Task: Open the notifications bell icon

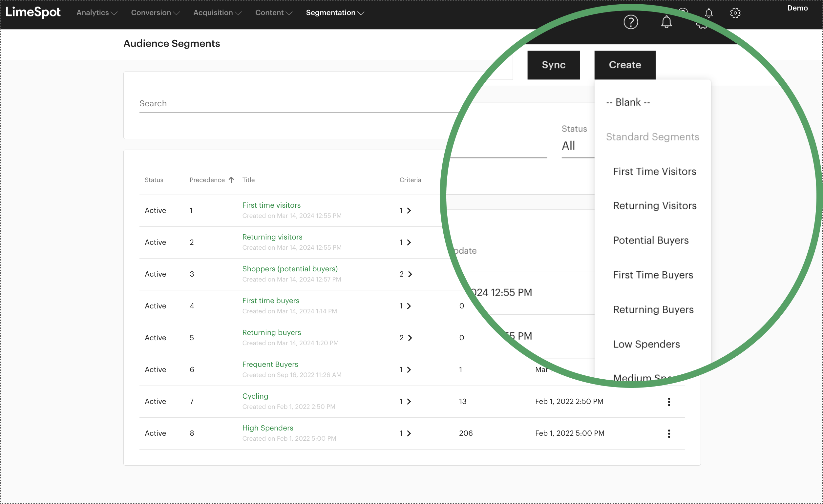Action: point(667,22)
